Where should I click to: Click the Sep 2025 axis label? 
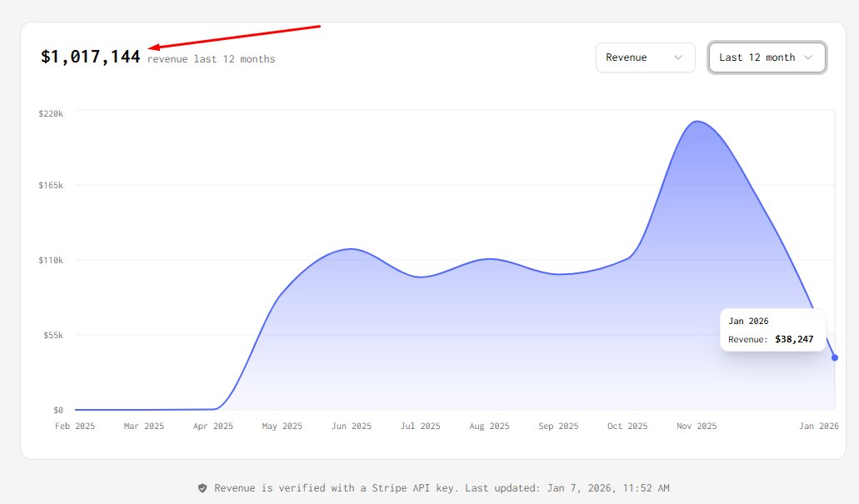pos(558,426)
